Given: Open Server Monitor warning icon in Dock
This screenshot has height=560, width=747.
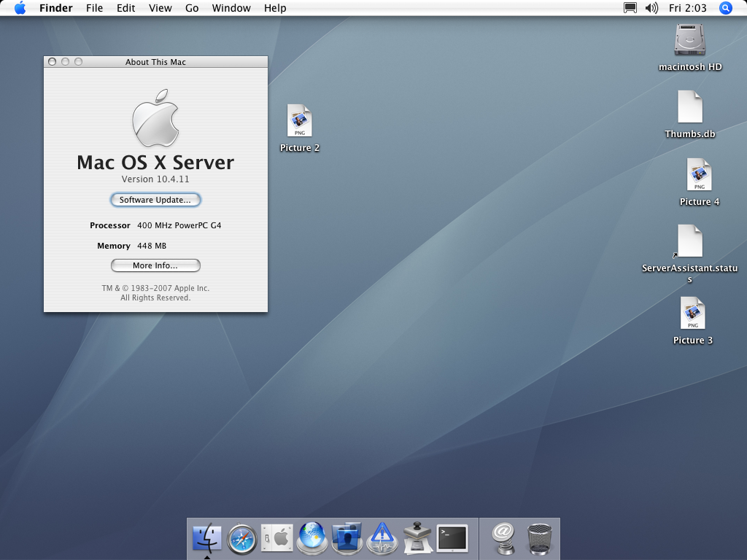Looking at the screenshot, I should 382,539.
